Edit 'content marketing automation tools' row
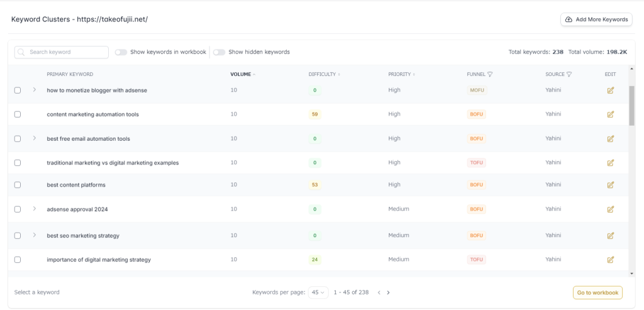This screenshot has width=644, height=310. pyautogui.click(x=610, y=114)
